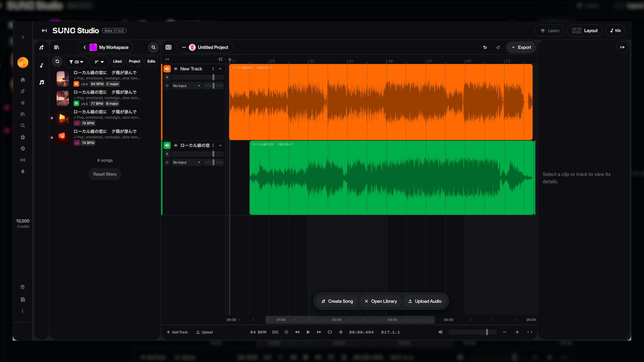The width and height of the screenshot is (644, 362).
Task: Start playback with the play button
Action: tap(308, 332)
